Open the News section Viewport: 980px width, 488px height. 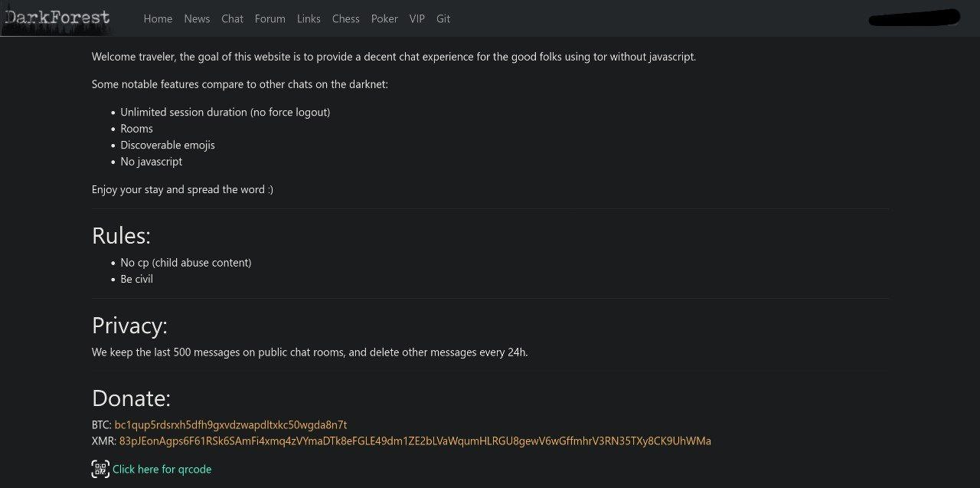(x=197, y=18)
